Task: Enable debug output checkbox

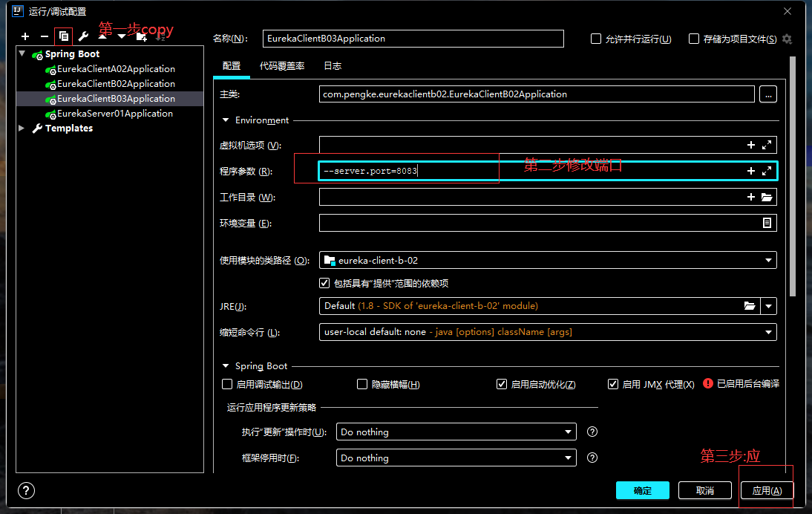Action: coord(227,384)
